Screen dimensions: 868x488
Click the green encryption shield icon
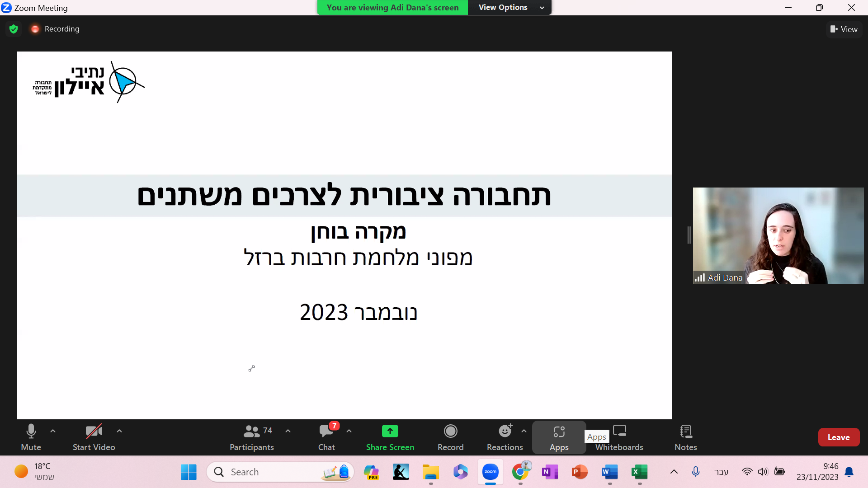point(14,29)
